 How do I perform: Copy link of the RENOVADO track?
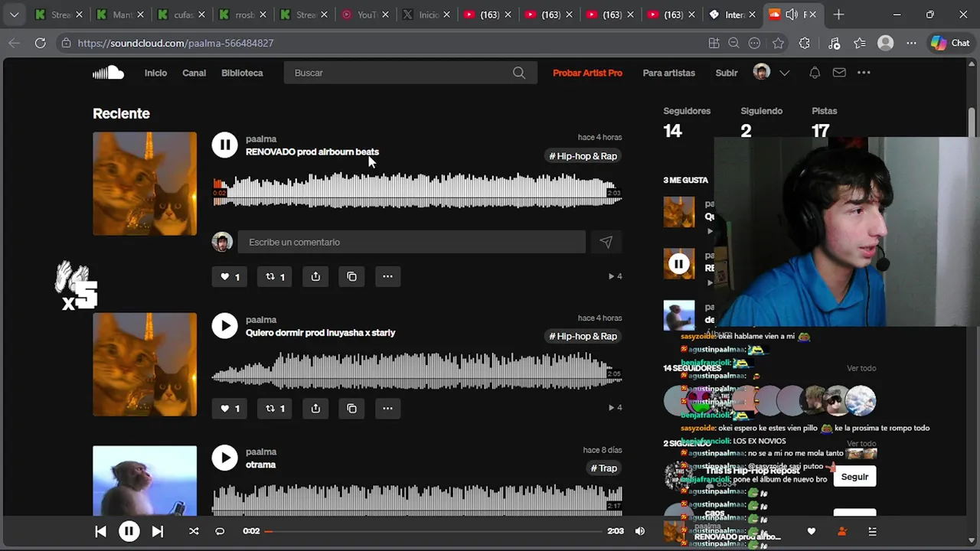click(351, 276)
